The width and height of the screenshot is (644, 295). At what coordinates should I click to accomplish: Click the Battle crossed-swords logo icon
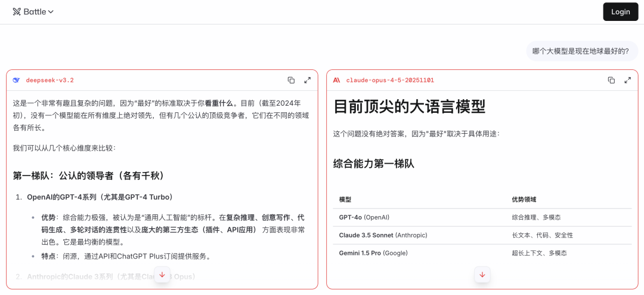coord(17,12)
